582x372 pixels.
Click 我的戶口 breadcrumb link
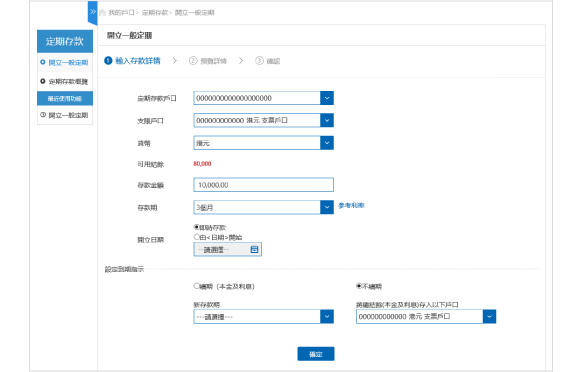click(x=121, y=13)
